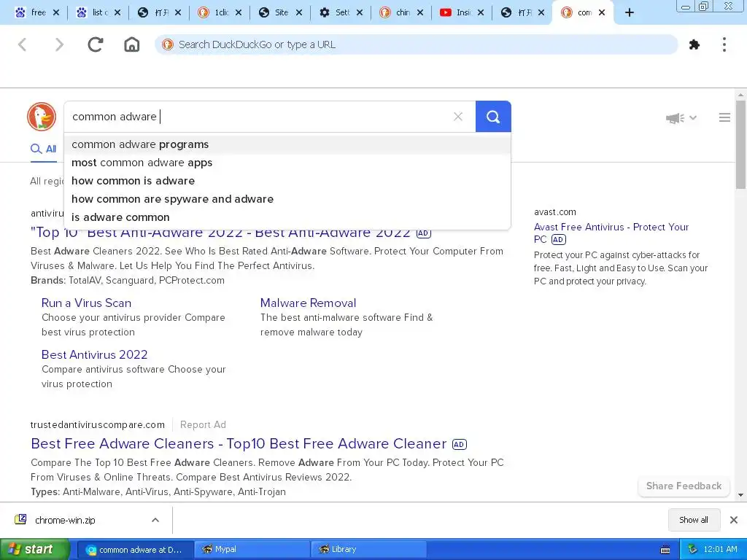Open 'Avast Free Antivirus' sidebar ad
Screen dimensions: 747x560
point(611,233)
